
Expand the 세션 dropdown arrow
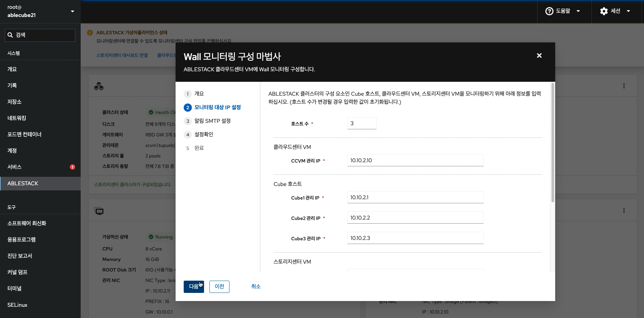(x=628, y=11)
